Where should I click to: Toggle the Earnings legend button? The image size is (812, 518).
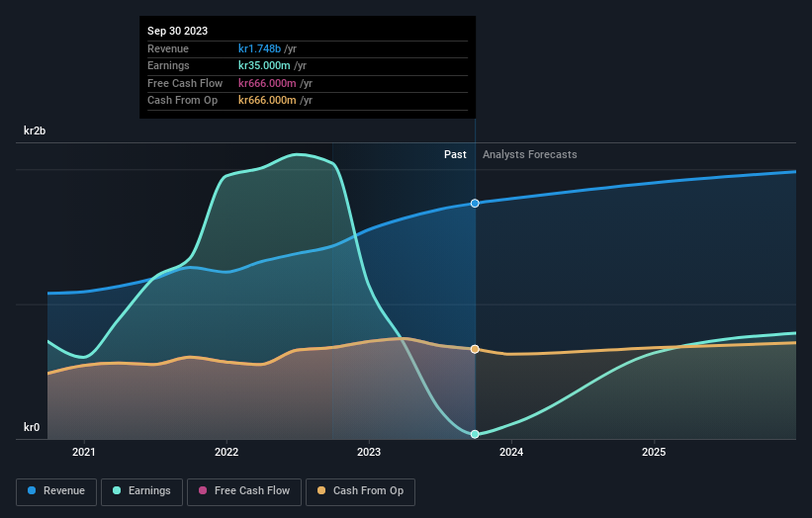tap(141, 491)
